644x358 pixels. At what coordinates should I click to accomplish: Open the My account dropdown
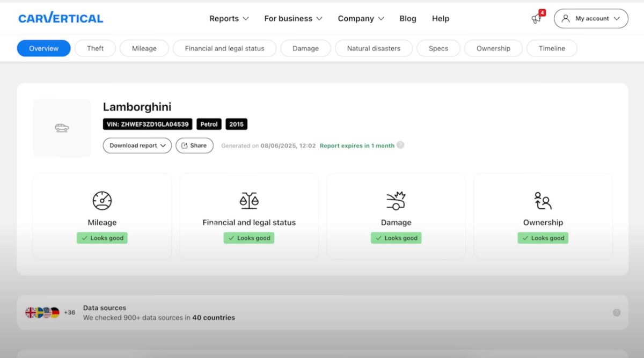[591, 18]
